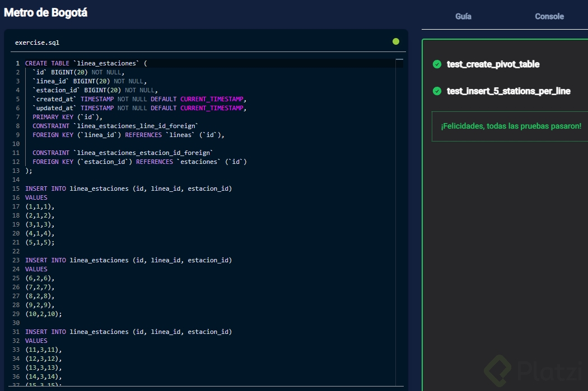Viewport: 588px width, 391px height.
Task: Click line number 15 in the gutter
Action: (15, 189)
